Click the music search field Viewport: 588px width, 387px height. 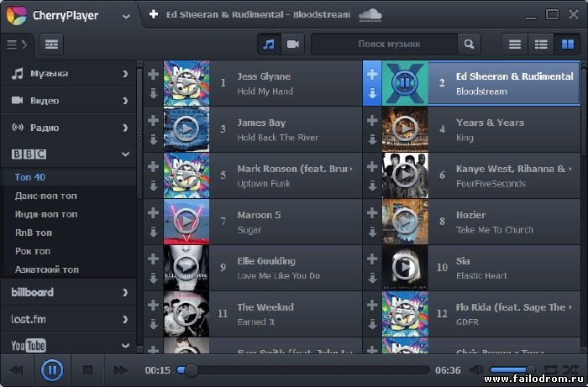(x=385, y=44)
